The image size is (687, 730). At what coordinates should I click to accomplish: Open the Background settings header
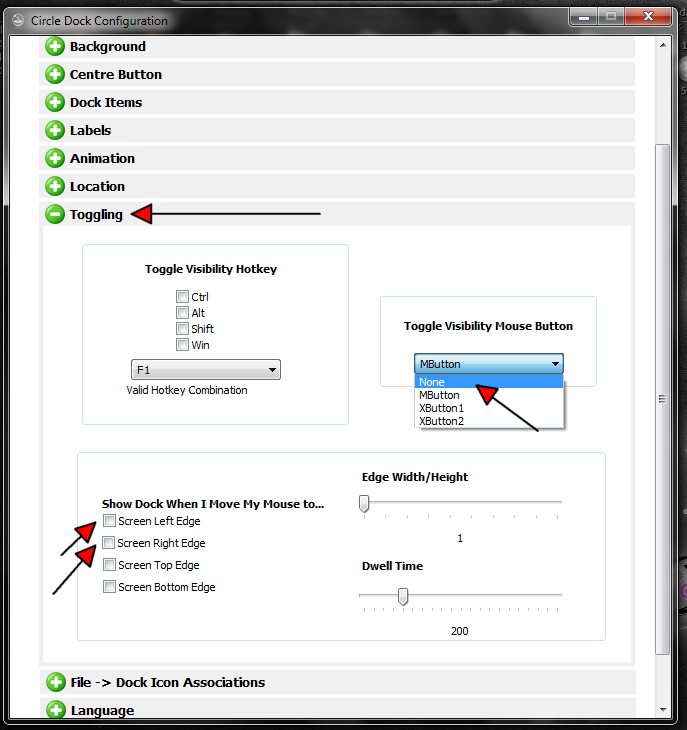click(x=337, y=47)
